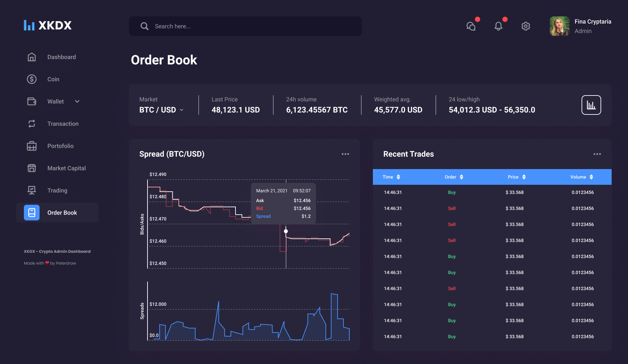628x364 pixels.
Task: Click the Portfolio briefcase icon
Action: coord(32,146)
